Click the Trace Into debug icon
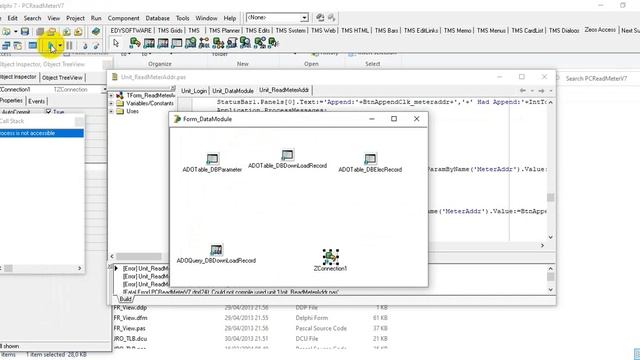The image size is (640, 360). [85, 46]
